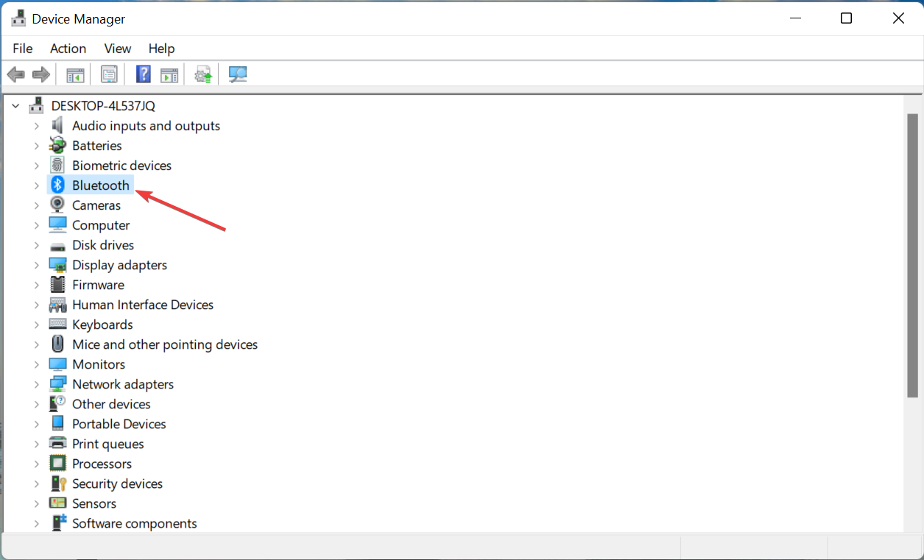Select the Sensors label
This screenshot has height=560, width=924.
point(94,503)
